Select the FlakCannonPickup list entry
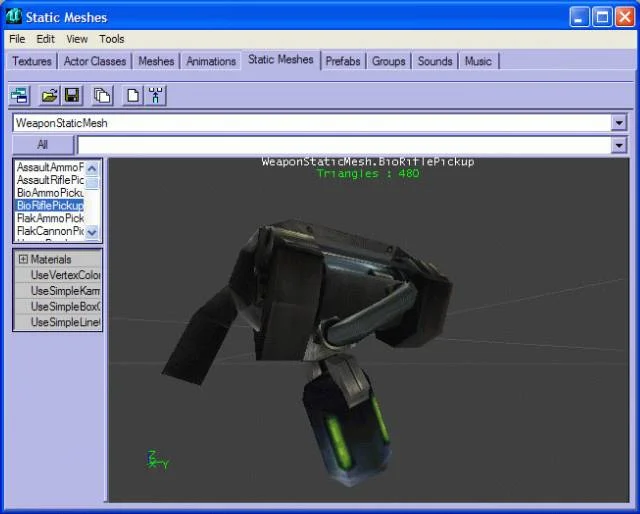 coord(50,231)
